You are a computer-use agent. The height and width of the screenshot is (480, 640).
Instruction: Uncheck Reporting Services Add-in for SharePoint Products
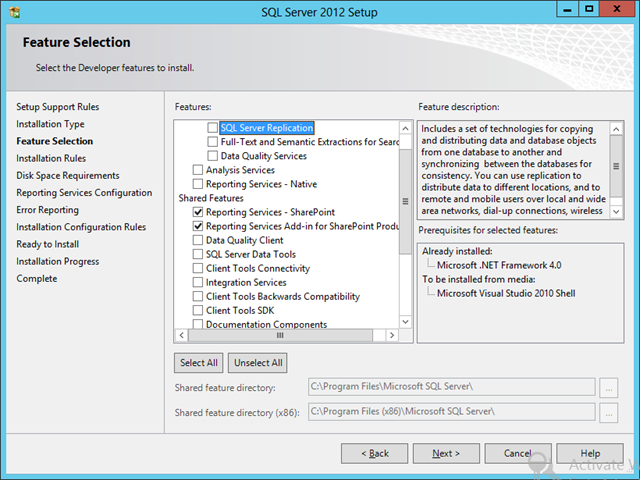click(x=198, y=226)
